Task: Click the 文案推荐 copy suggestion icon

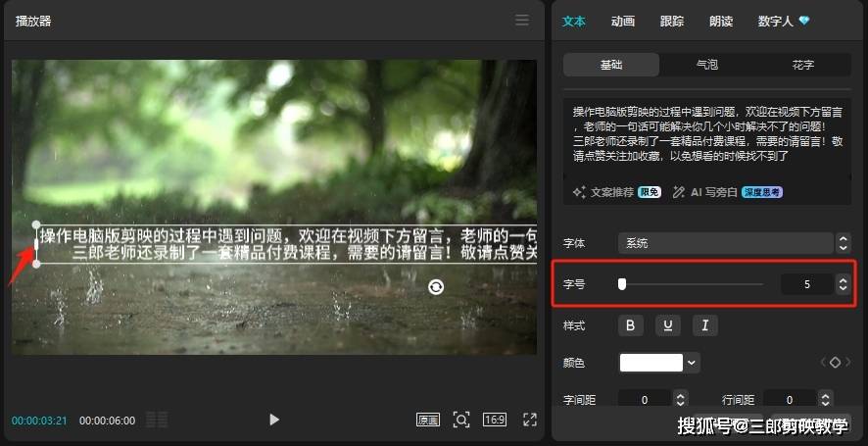Action: (x=579, y=193)
